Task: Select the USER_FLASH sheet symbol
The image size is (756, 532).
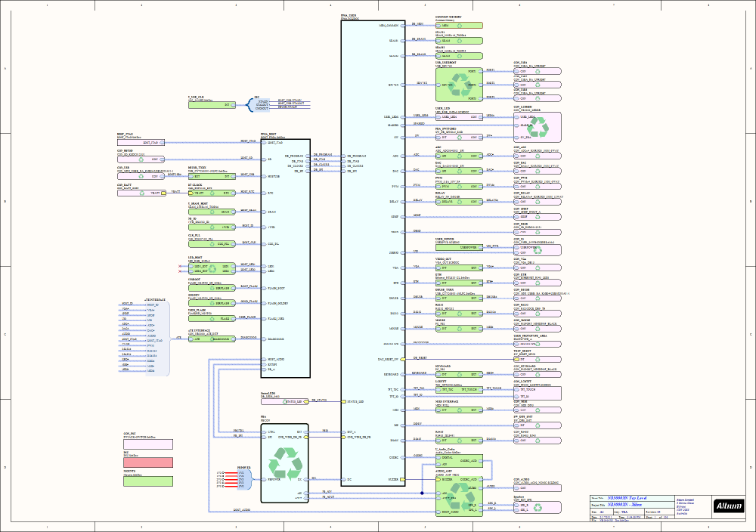Action: (x=212, y=319)
